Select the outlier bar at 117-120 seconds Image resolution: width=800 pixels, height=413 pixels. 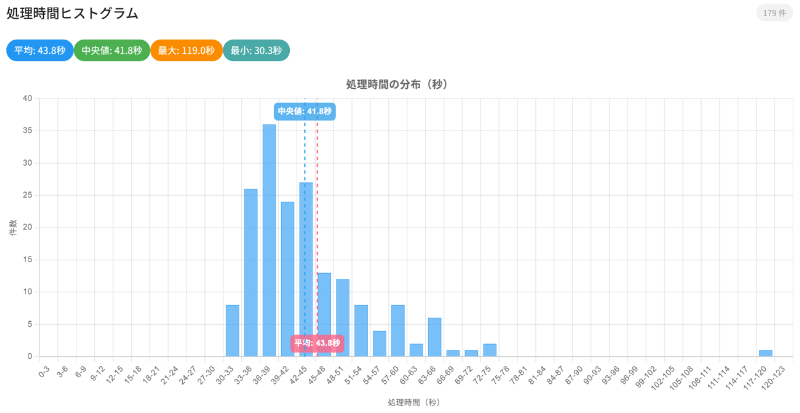(765, 353)
